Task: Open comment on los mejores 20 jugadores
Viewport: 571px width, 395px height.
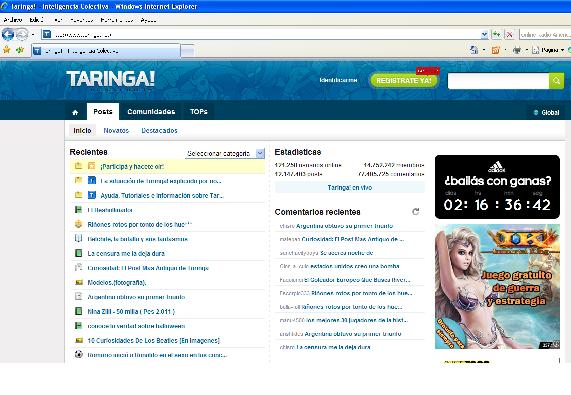Action: click(x=357, y=320)
